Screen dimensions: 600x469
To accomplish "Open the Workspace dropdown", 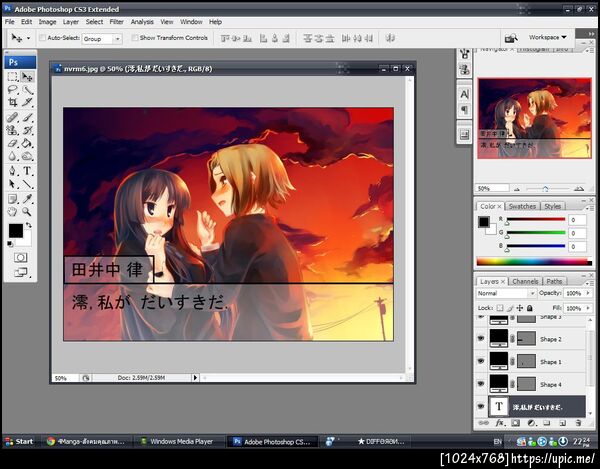I will [547, 37].
